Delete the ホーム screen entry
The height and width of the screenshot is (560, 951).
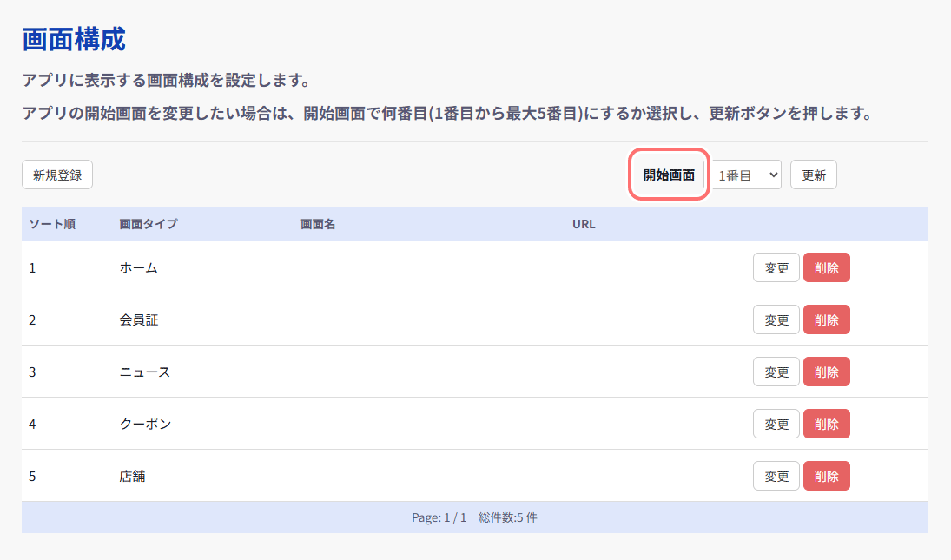tap(826, 267)
